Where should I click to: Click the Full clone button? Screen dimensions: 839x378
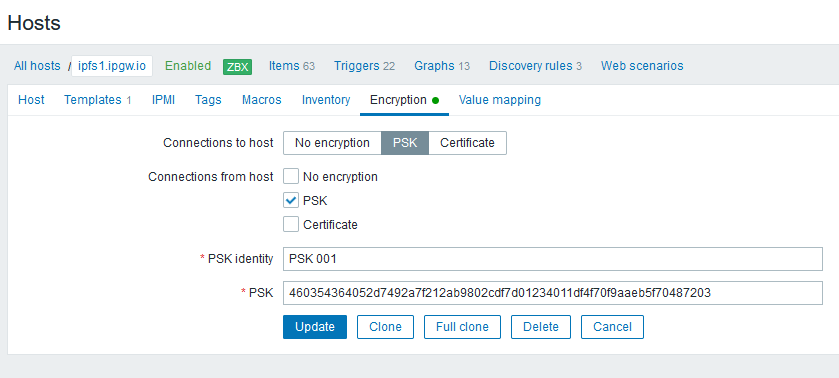(462, 327)
